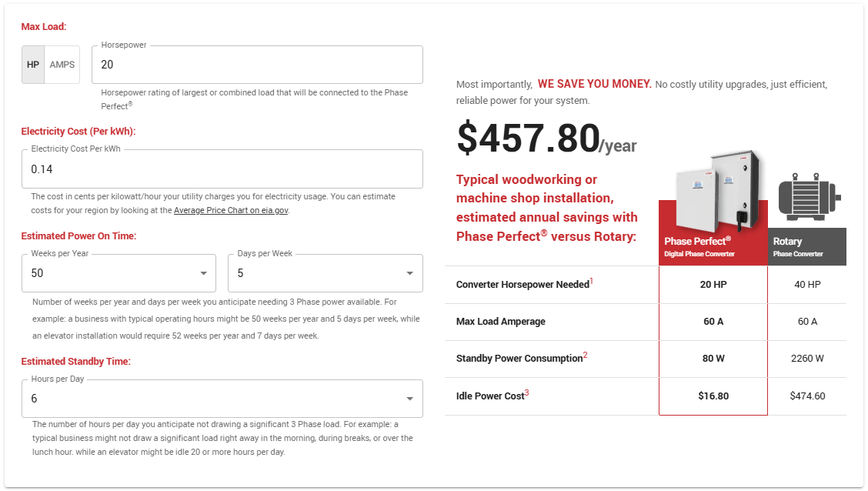The image size is (868, 491).
Task: Switch max load unit to AMPS
Action: tap(62, 65)
